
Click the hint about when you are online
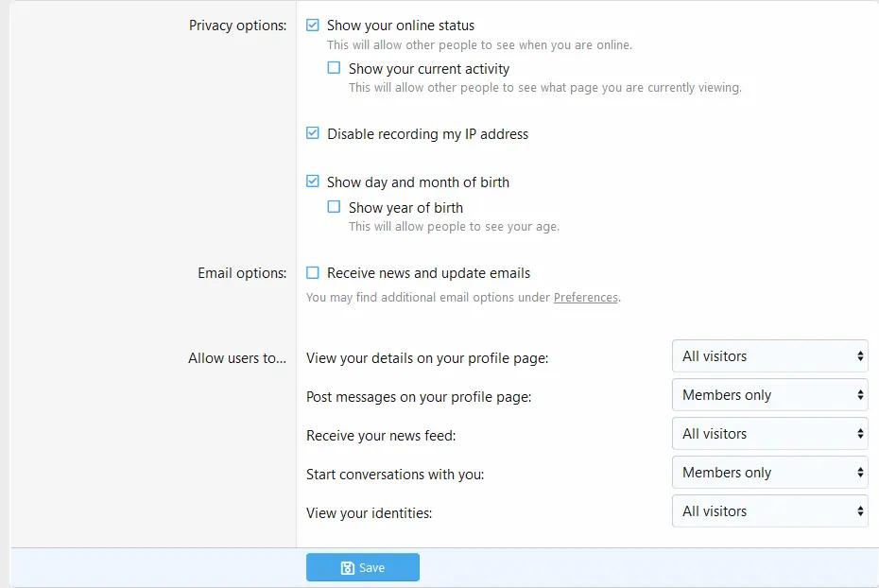(479, 45)
